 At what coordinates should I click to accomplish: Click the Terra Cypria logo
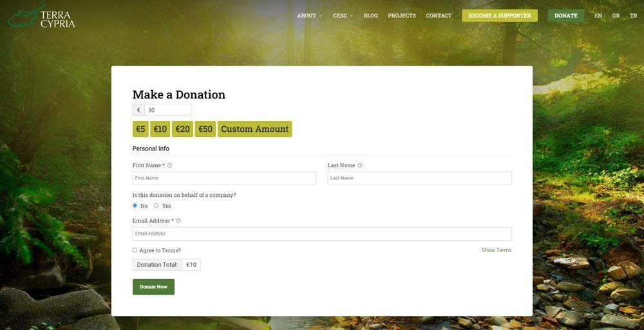pos(41,17)
